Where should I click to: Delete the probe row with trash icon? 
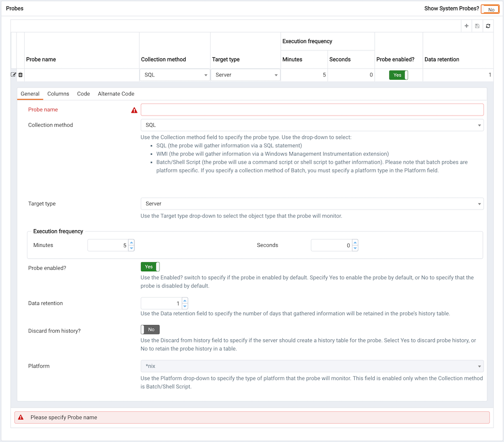click(21, 75)
